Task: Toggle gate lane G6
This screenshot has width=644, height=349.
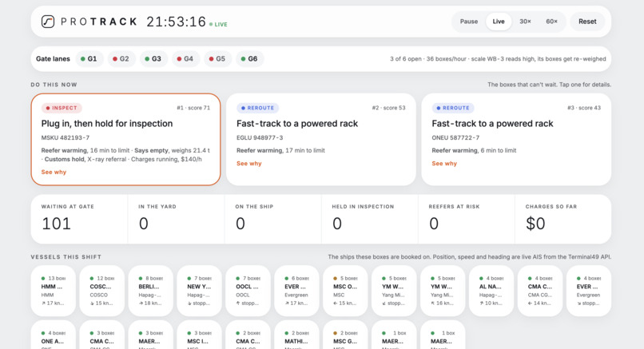Action: point(249,59)
